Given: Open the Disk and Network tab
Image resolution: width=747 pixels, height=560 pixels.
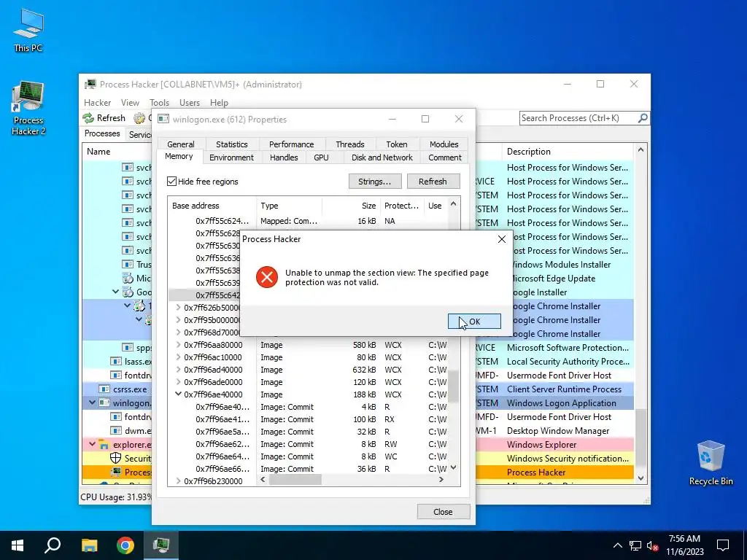Looking at the screenshot, I should pos(382,157).
